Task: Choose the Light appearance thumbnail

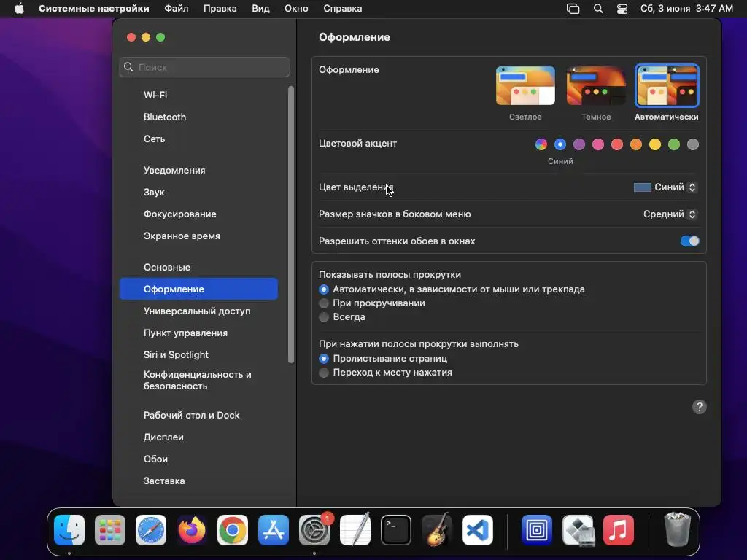Action: tap(525, 86)
